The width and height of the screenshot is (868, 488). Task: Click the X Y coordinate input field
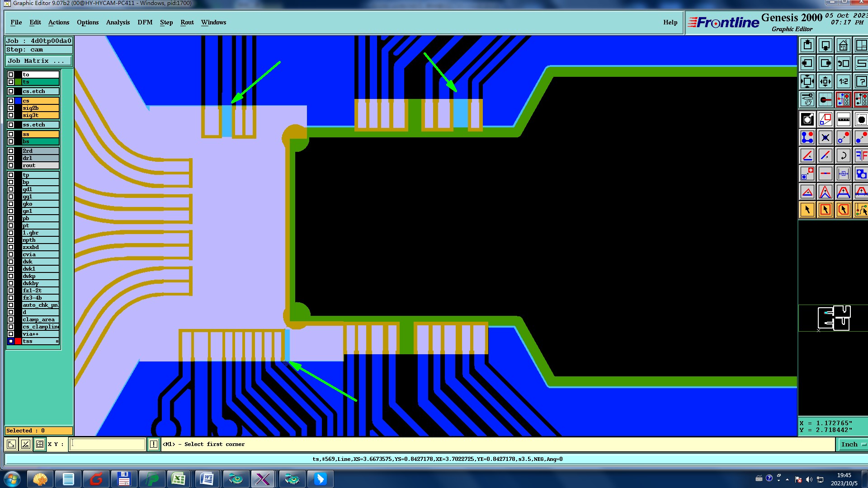108,445
